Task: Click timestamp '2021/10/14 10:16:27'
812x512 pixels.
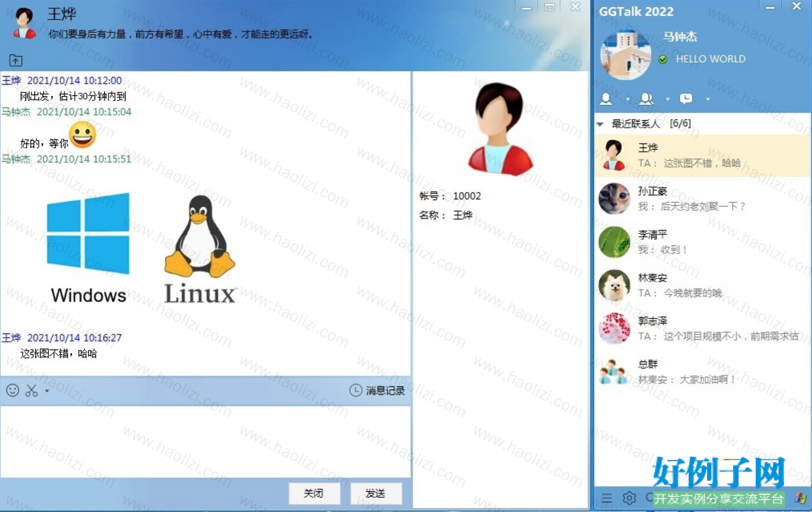Action: point(74,338)
